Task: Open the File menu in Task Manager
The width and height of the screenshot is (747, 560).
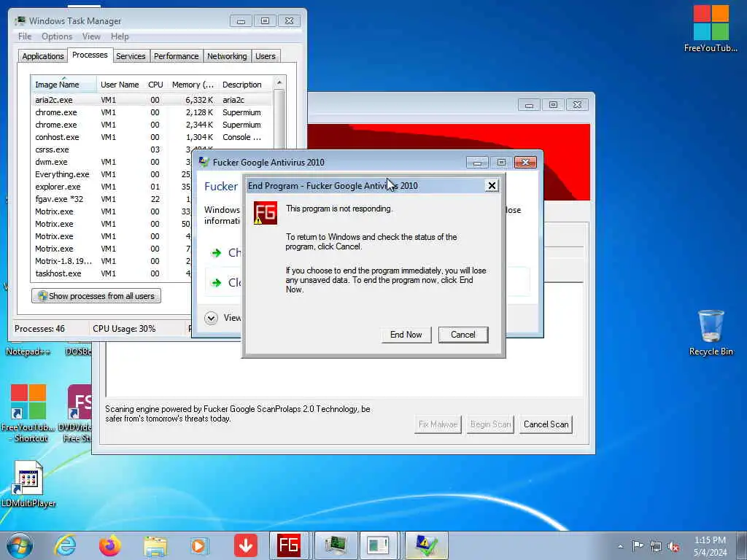Action: click(x=25, y=36)
